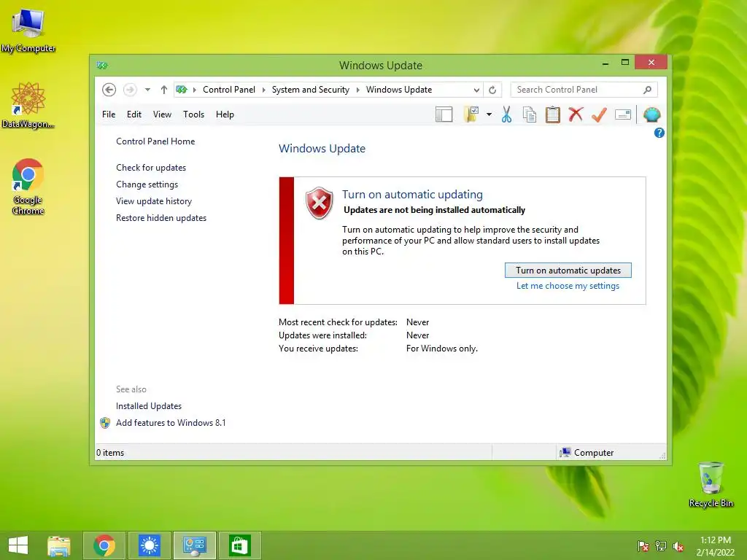Open the Tools menu
The width and height of the screenshot is (747, 560).
[x=193, y=114]
